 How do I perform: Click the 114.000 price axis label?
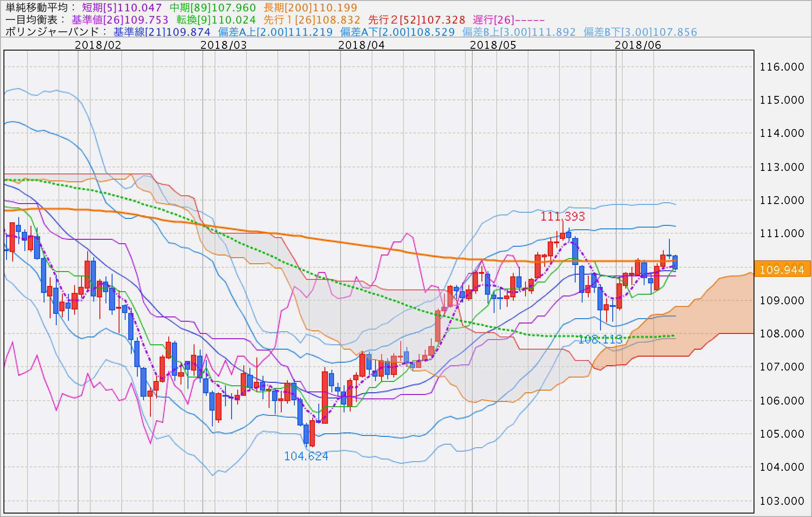[x=782, y=133]
